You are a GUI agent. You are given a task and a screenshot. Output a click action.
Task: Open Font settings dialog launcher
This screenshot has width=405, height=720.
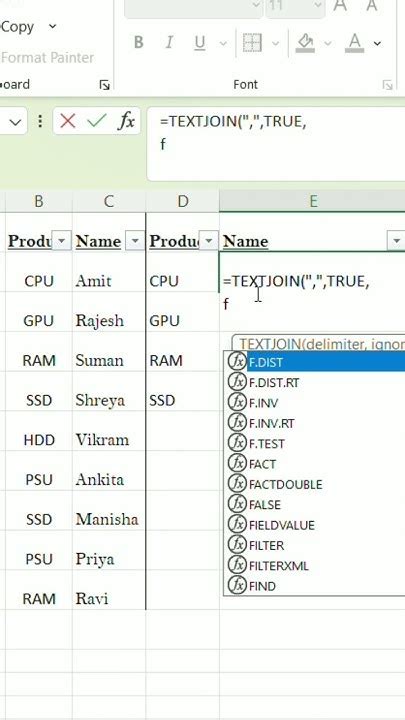388,85
